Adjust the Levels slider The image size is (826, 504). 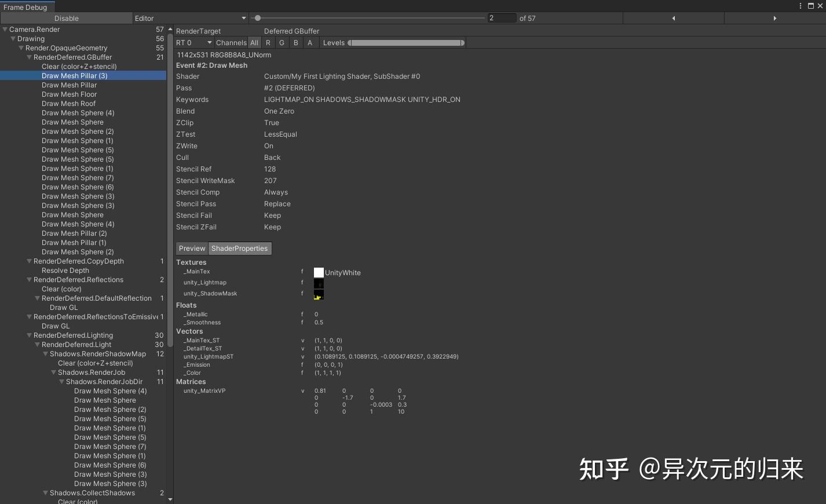(405, 42)
